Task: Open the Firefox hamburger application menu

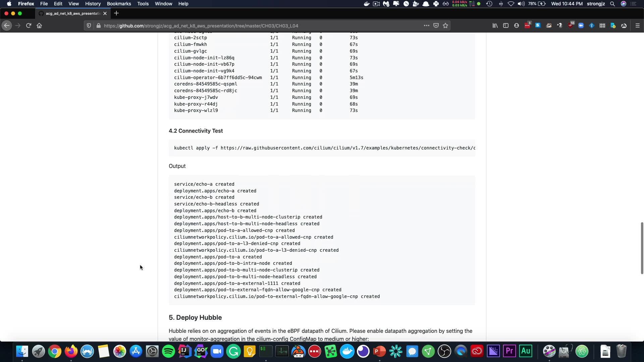Action: tap(638, 25)
